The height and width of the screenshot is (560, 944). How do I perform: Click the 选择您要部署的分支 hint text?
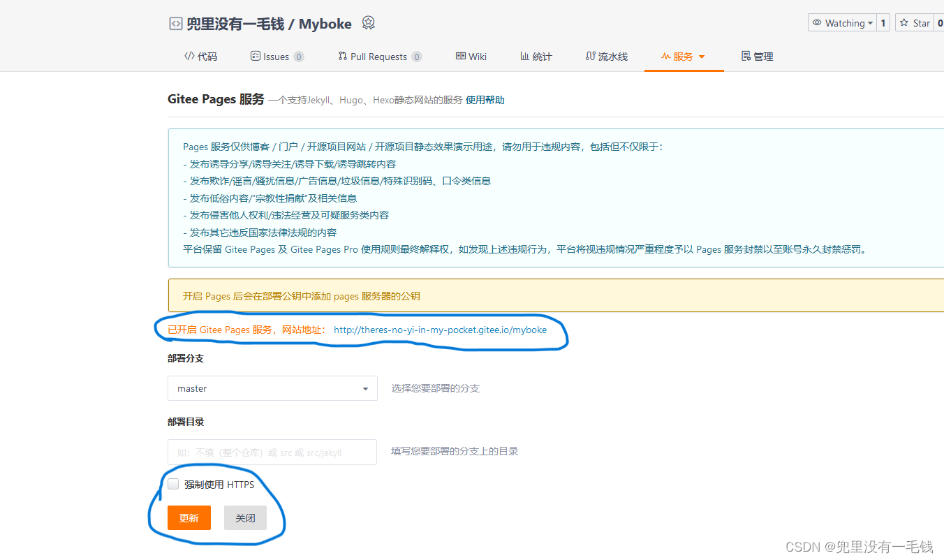coord(436,388)
